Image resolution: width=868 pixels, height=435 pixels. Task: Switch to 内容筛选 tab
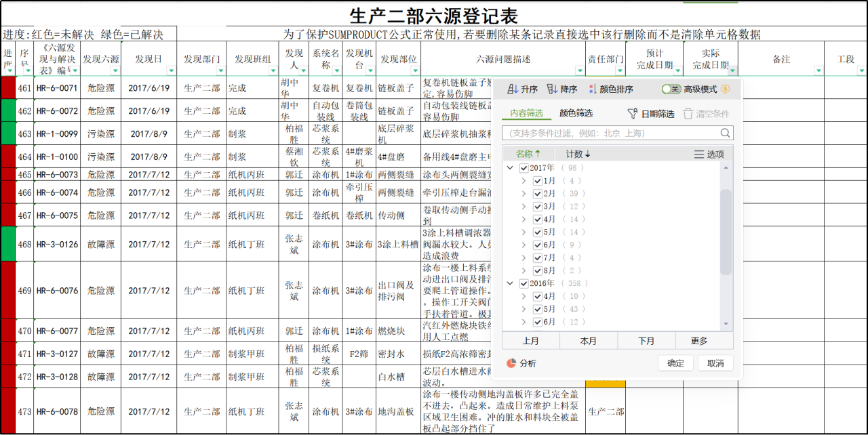click(527, 114)
